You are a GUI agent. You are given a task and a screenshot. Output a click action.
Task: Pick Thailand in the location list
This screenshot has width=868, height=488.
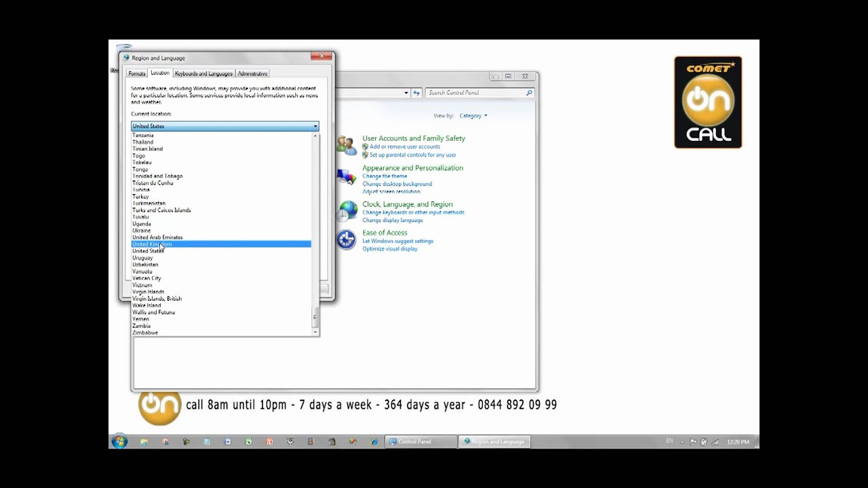[221, 142]
